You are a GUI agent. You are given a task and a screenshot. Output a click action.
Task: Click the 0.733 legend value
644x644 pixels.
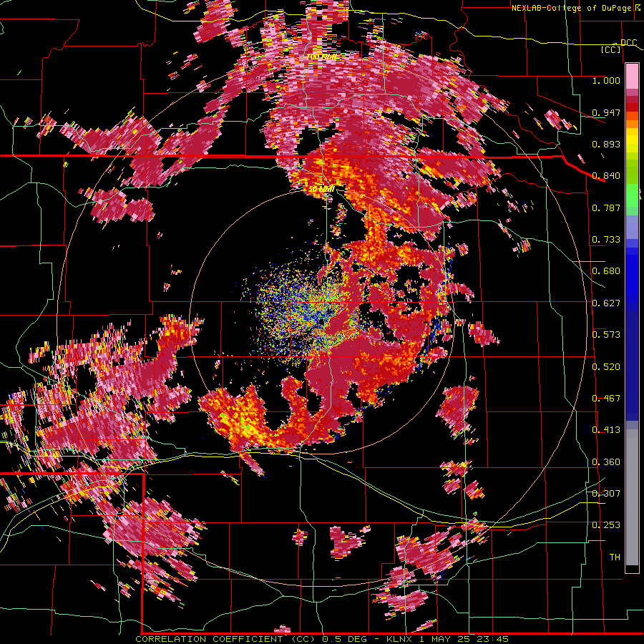point(606,240)
